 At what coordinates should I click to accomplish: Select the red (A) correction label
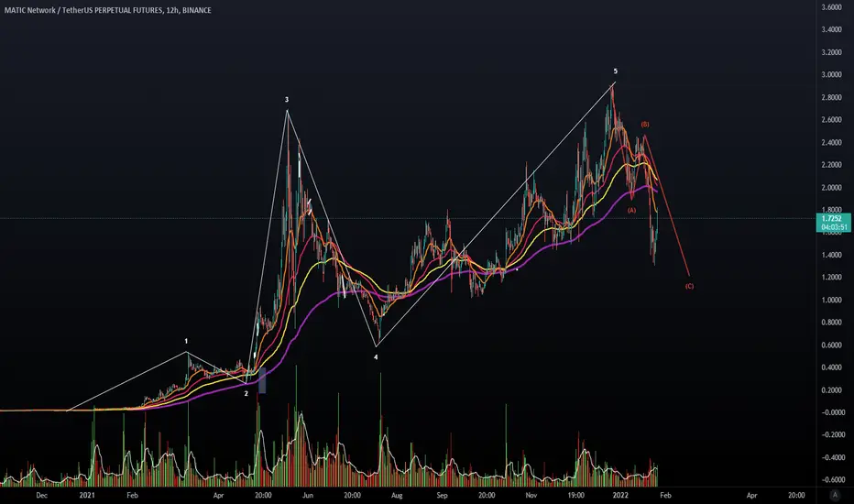pos(631,211)
